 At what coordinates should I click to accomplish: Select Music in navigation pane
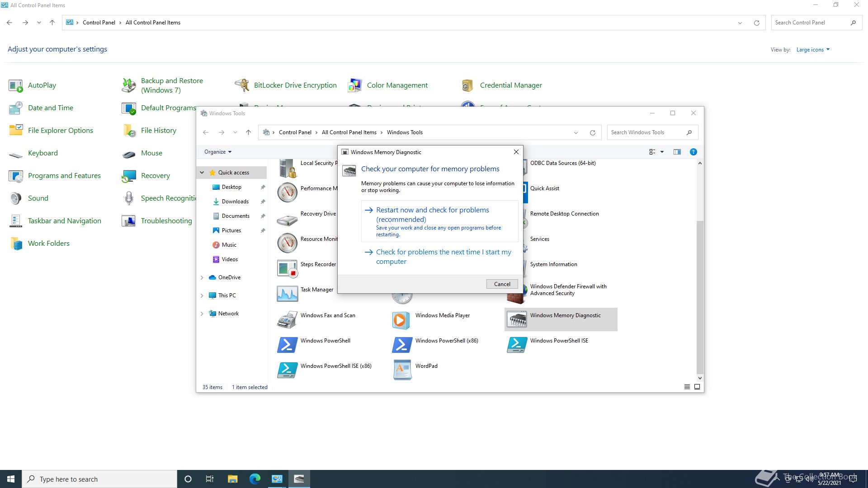tap(229, 245)
